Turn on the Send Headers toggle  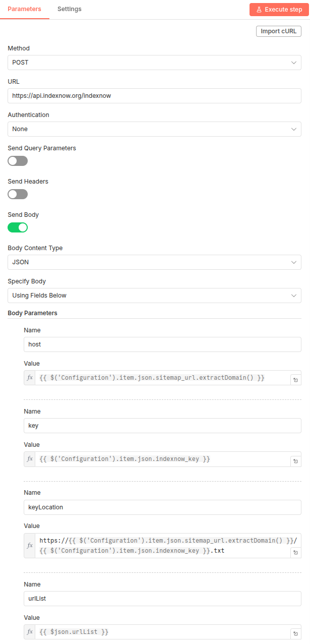click(x=18, y=194)
